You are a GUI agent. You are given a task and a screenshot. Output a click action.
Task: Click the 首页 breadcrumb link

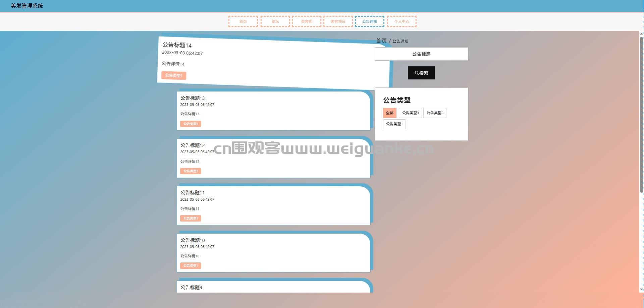381,41
